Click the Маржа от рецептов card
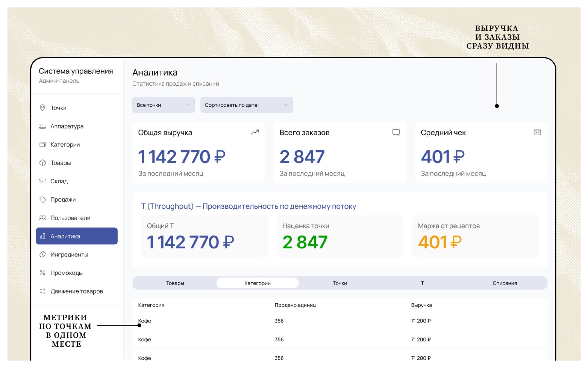This screenshot has height=368, width=588. tap(475, 237)
